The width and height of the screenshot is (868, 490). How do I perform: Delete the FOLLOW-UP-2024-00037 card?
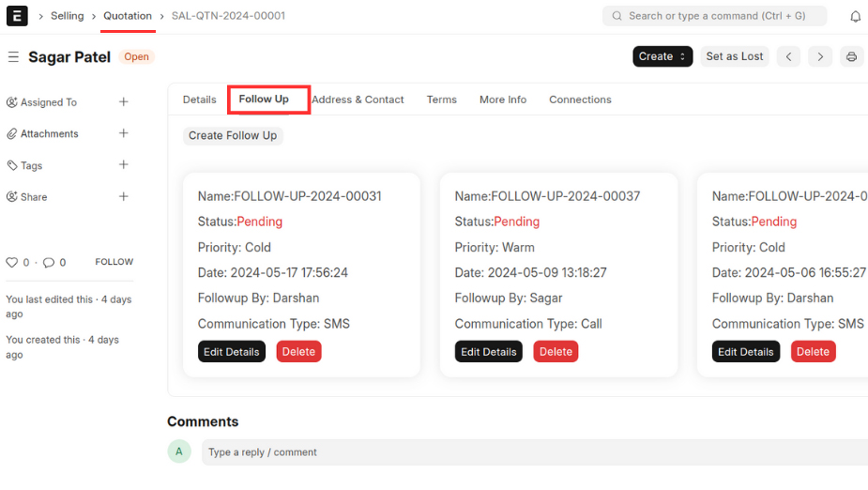556,352
